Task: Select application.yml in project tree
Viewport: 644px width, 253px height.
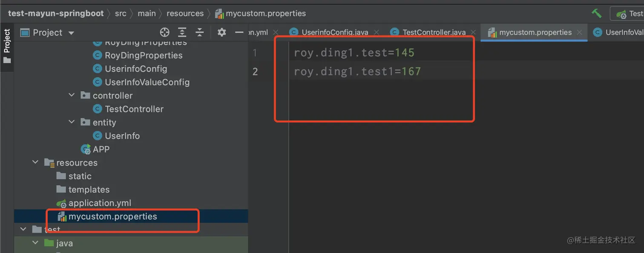Action: pyautogui.click(x=100, y=203)
